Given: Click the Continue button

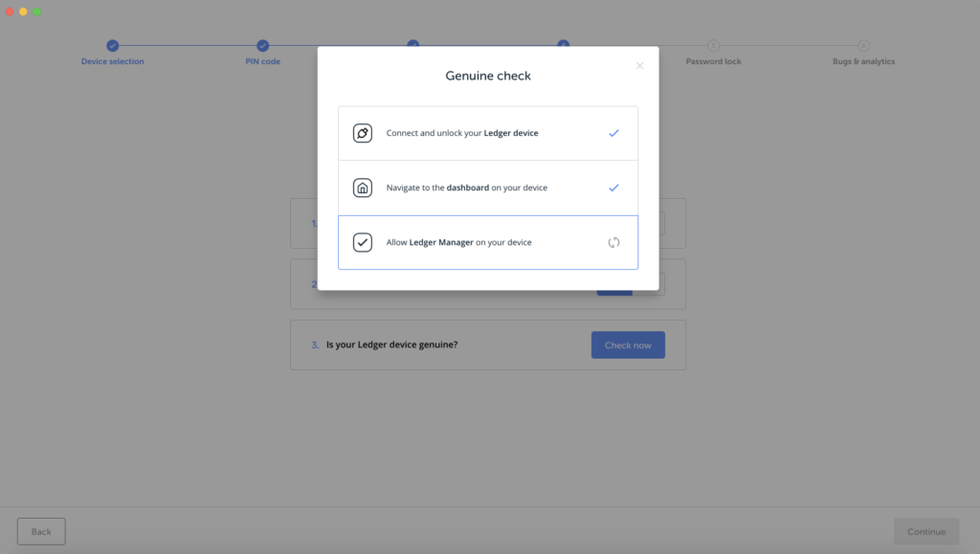Looking at the screenshot, I should [926, 532].
